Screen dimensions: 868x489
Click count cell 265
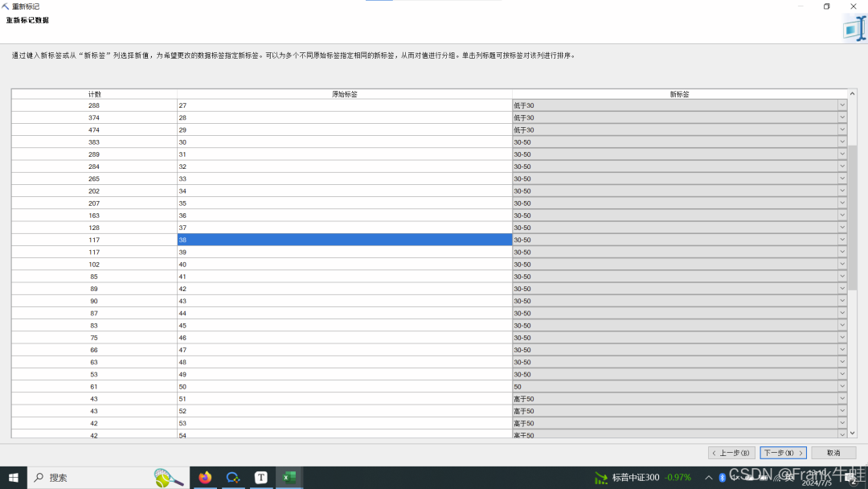tap(94, 179)
